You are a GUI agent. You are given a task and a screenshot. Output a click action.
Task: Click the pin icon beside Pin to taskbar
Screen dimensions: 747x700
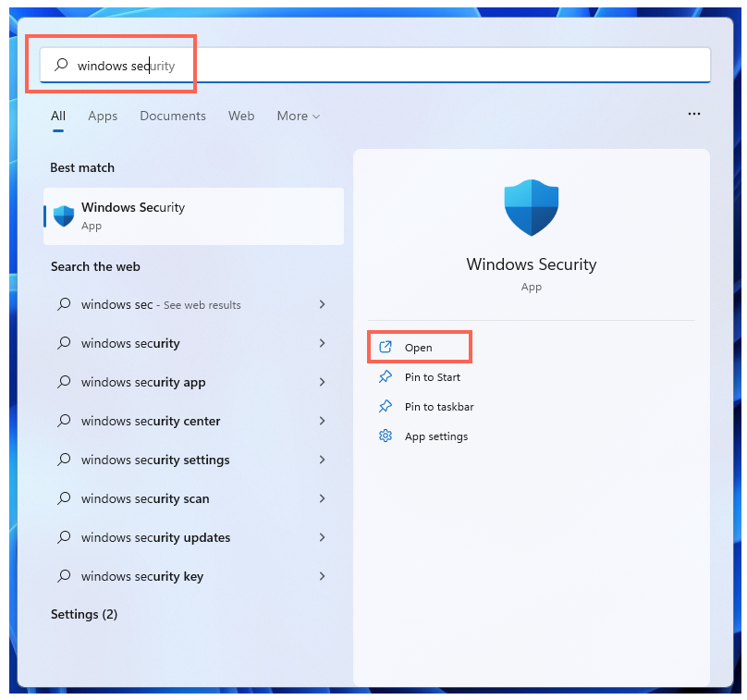[385, 406]
